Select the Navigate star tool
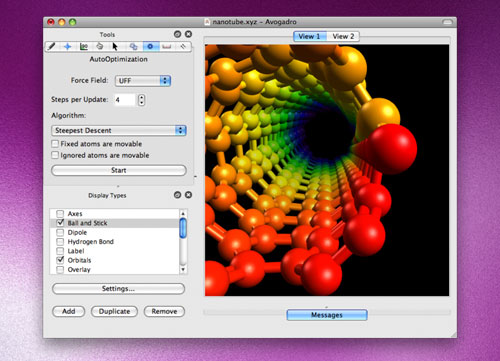The height and width of the screenshot is (361, 500). click(68, 46)
